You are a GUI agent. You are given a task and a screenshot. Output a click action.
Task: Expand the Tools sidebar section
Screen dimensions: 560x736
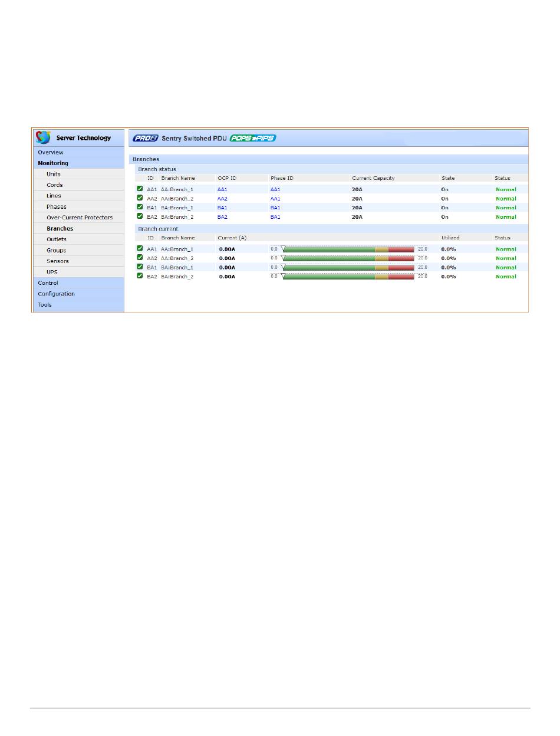[x=45, y=305]
